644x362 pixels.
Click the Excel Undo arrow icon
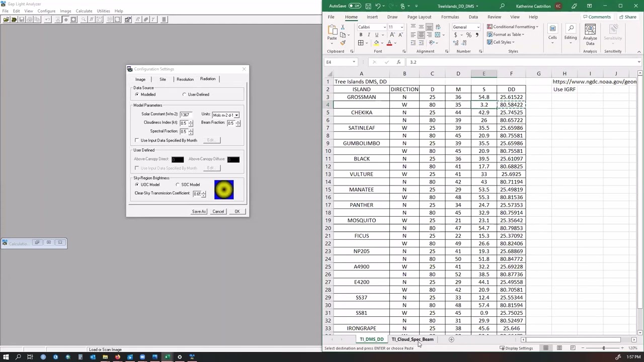[378, 6]
